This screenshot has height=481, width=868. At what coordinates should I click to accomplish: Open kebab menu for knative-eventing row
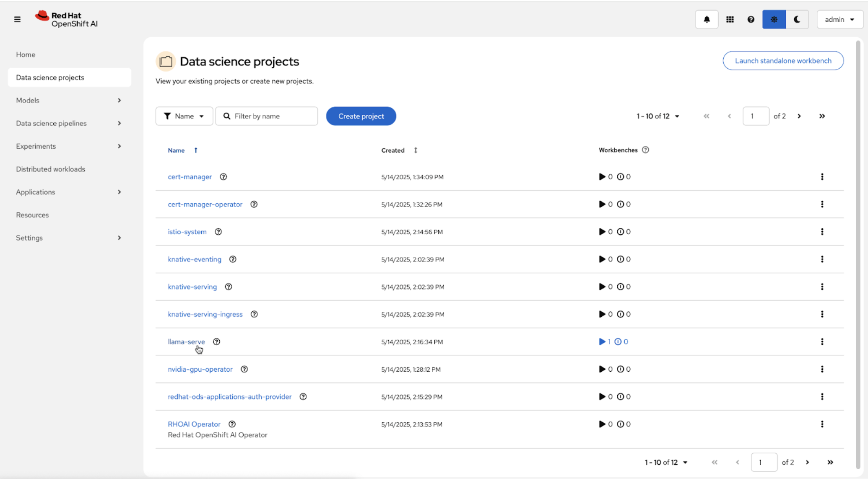[x=822, y=259]
